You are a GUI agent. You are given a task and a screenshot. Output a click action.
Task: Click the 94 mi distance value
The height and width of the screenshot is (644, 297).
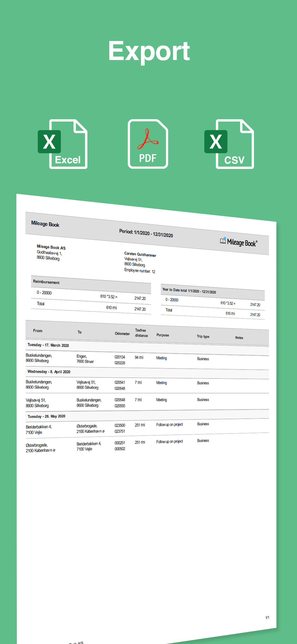139,357
